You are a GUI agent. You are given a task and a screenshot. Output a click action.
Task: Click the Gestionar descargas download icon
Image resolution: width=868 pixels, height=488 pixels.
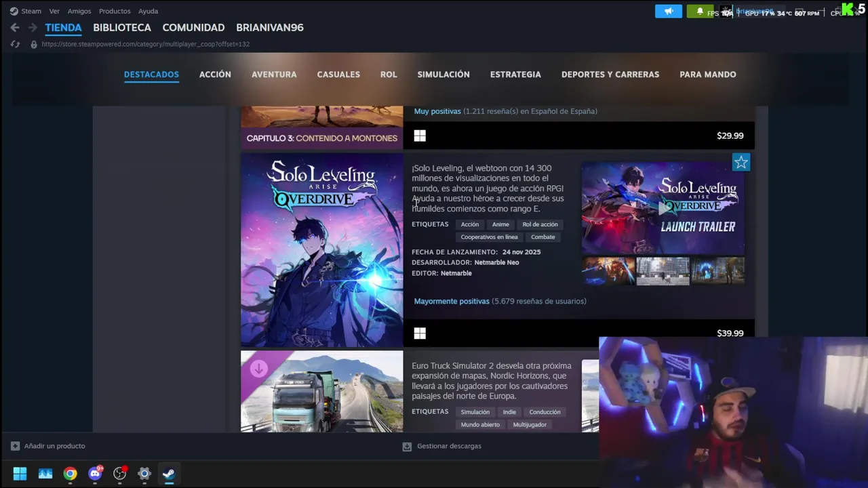point(407,446)
